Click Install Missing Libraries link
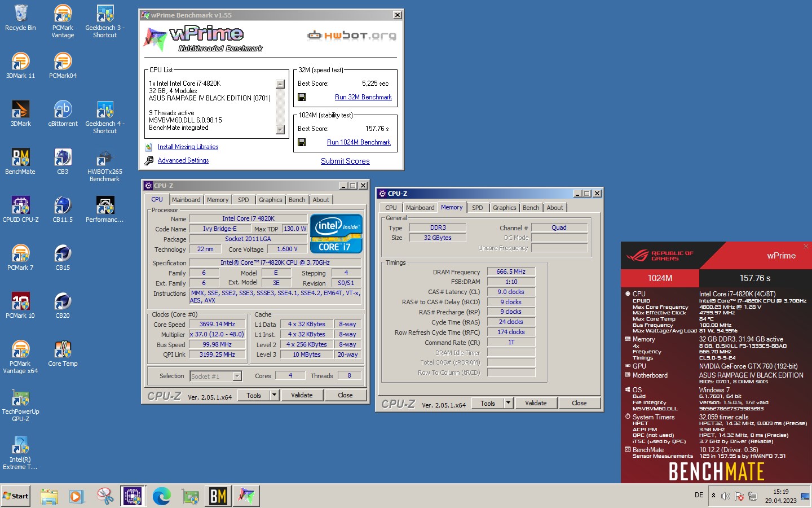 (x=188, y=147)
